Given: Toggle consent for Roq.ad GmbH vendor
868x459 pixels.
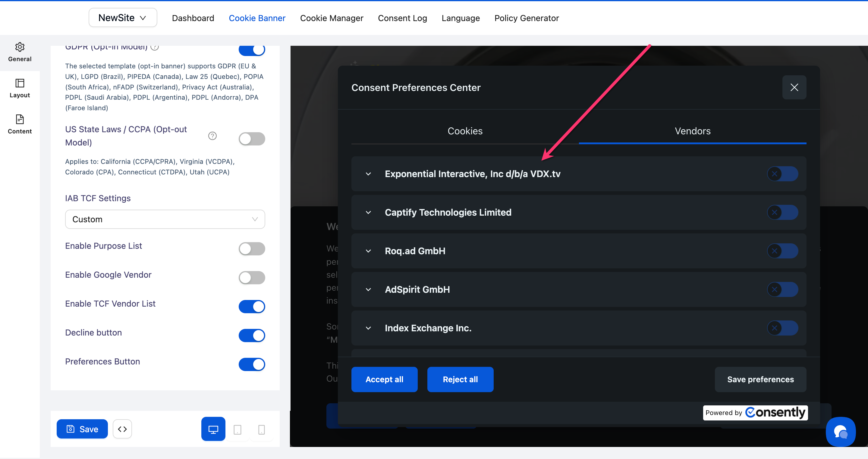Looking at the screenshot, I should 782,251.
